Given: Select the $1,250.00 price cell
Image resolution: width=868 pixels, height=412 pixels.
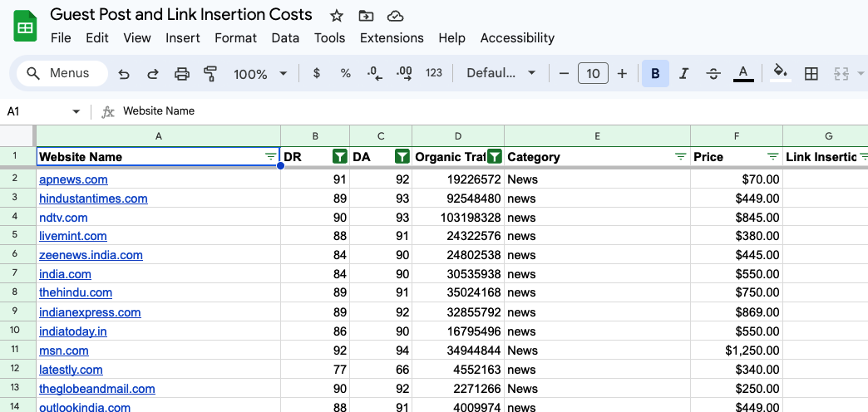Looking at the screenshot, I should (737, 351).
